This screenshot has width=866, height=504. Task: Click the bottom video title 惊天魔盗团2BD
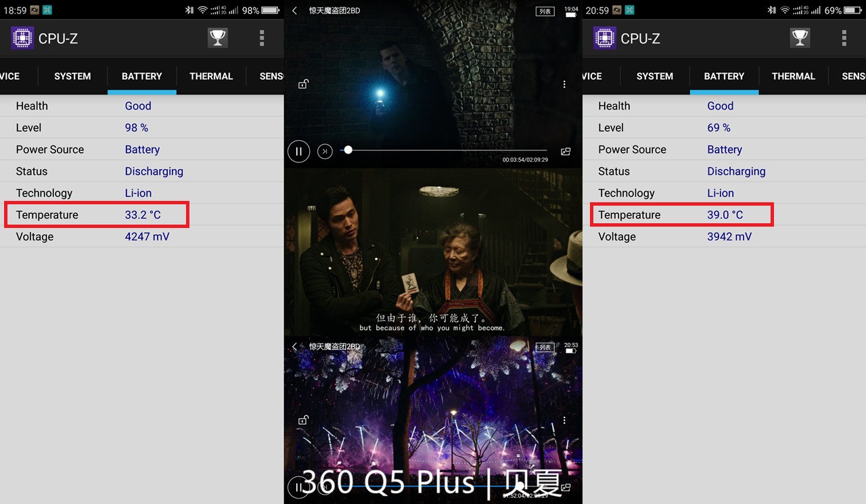tap(334, 346)
